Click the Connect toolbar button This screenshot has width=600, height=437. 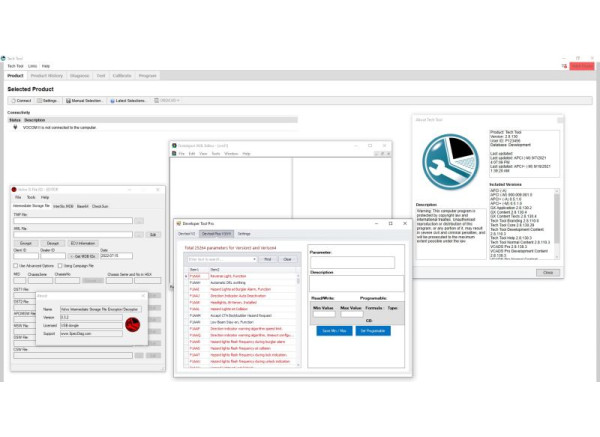[21, 101]
